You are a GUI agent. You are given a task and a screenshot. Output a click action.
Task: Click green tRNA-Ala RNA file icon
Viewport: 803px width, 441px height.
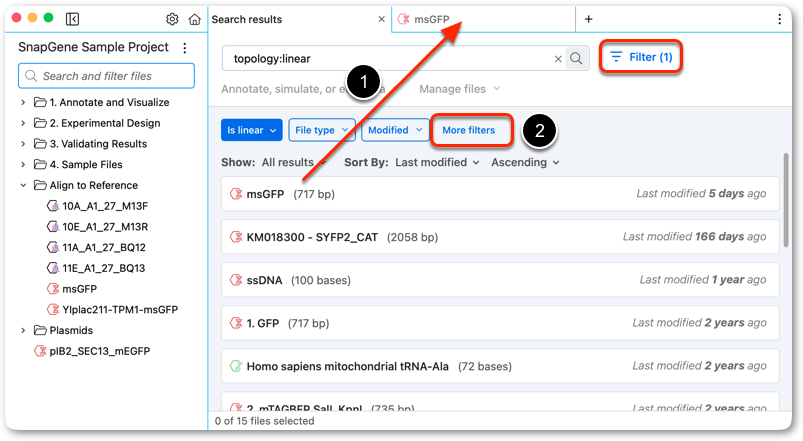click(x=236, y=366)
